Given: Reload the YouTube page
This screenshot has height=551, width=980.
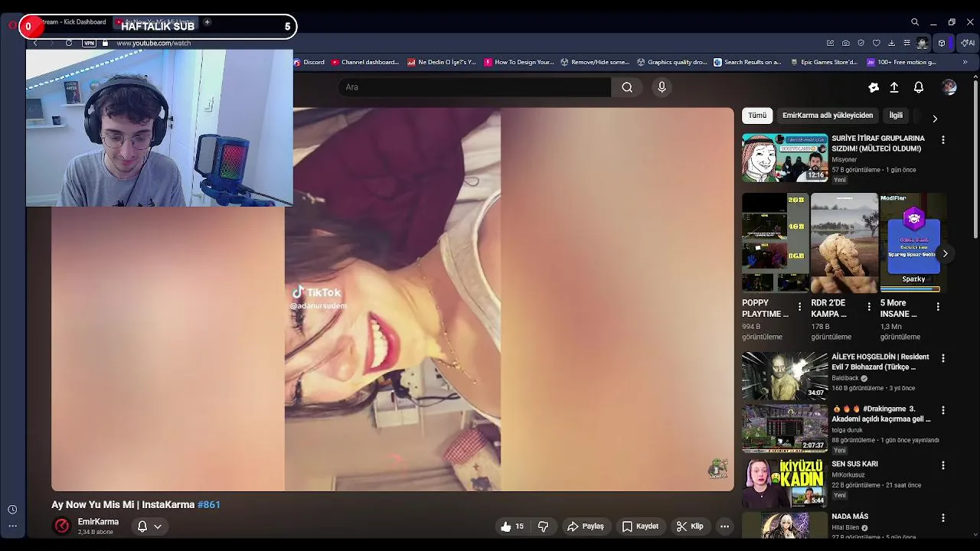Looking at the screenshot, I should 69,44.
